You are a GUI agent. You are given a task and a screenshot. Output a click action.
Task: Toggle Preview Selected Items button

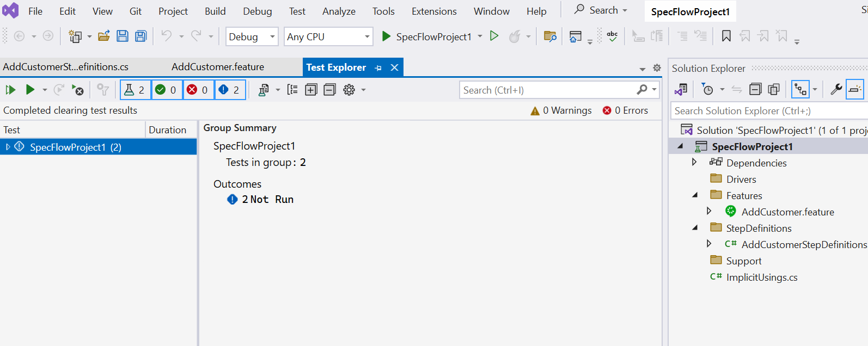tap(855, 89)
